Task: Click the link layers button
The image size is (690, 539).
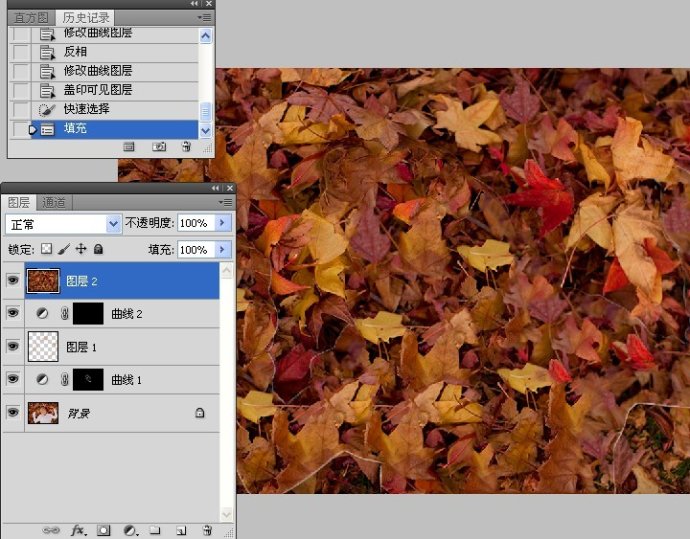Action: (51, 530)
